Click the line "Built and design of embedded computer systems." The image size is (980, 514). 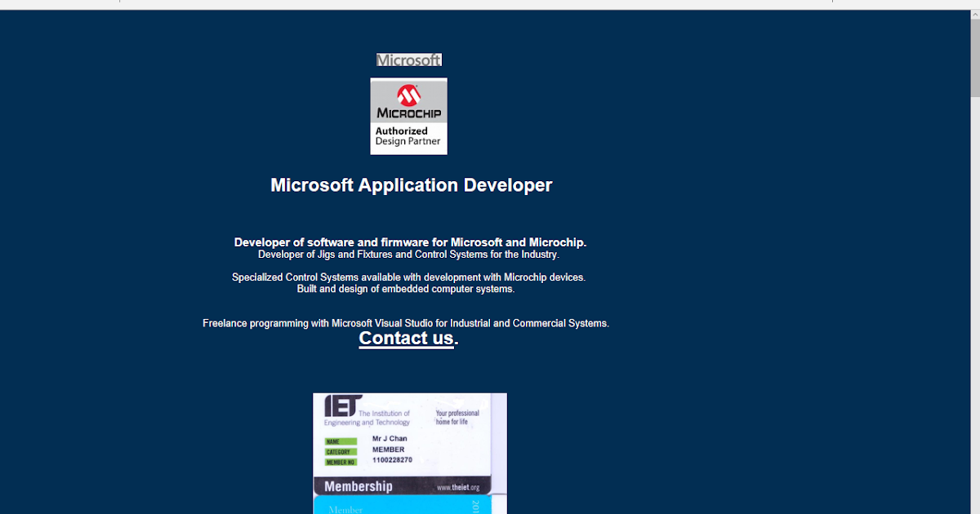tap(406, 289)
